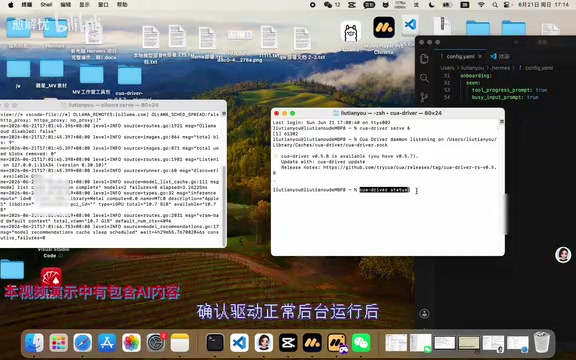This screenshot has height=360, width=576.
Task: Click the cua-driver terminal title bar
Action: coord(388,113)
